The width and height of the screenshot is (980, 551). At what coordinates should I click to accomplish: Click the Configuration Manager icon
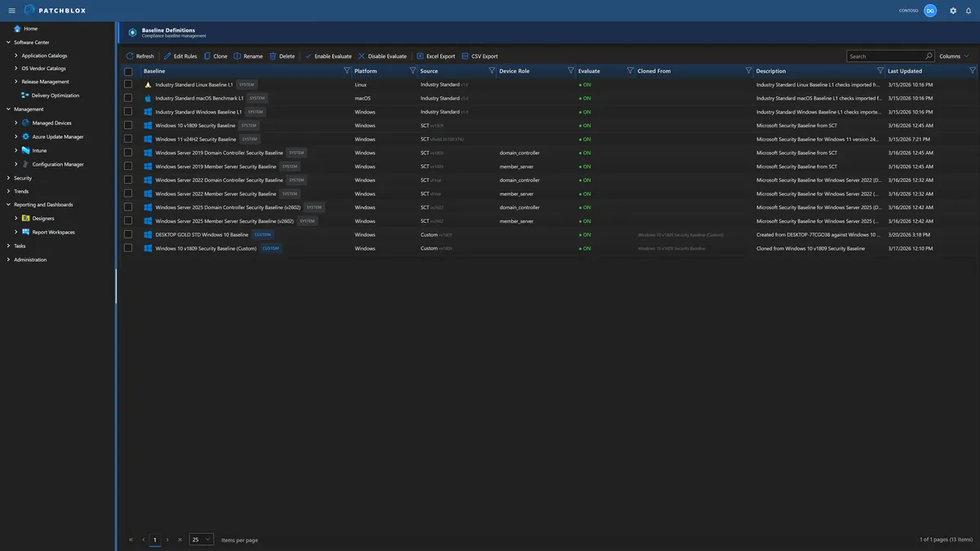point(26,164)
